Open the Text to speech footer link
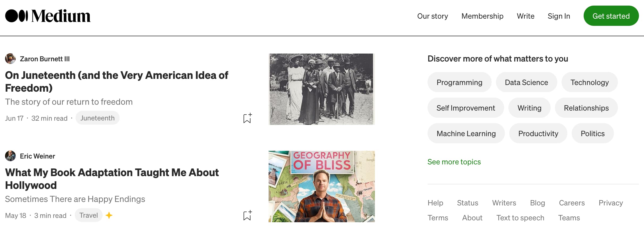 pos(520,218)
